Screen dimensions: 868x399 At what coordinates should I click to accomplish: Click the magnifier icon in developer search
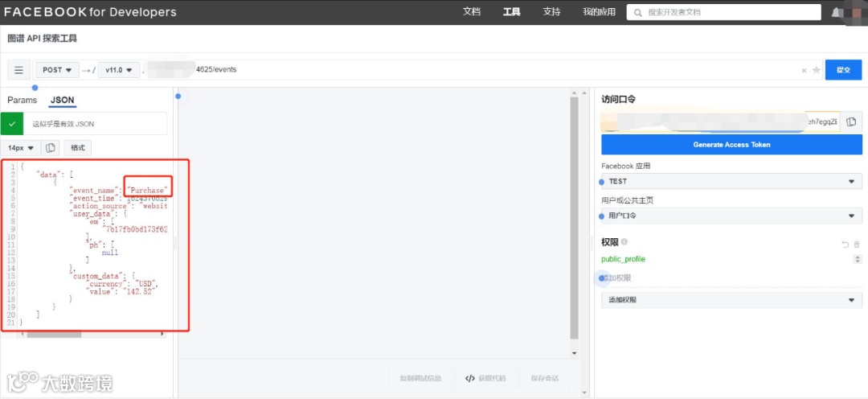tap(638, 12)
